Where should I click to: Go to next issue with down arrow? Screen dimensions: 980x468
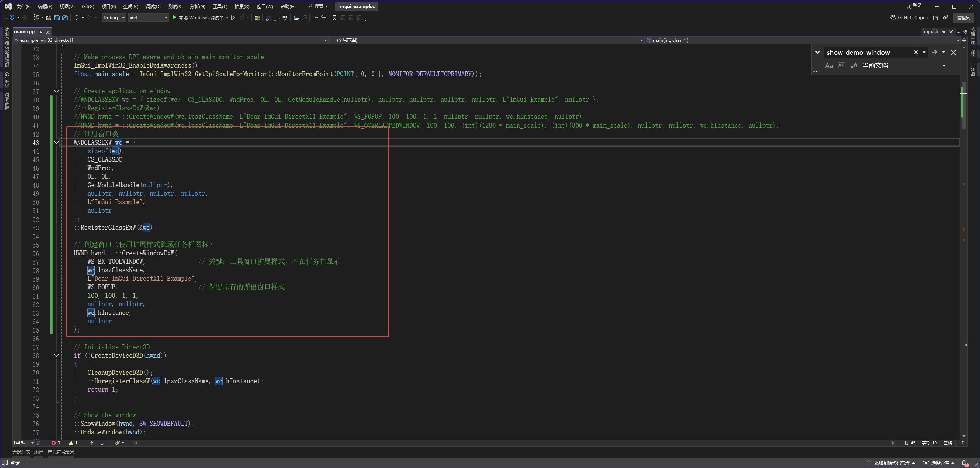pos(102,443)
